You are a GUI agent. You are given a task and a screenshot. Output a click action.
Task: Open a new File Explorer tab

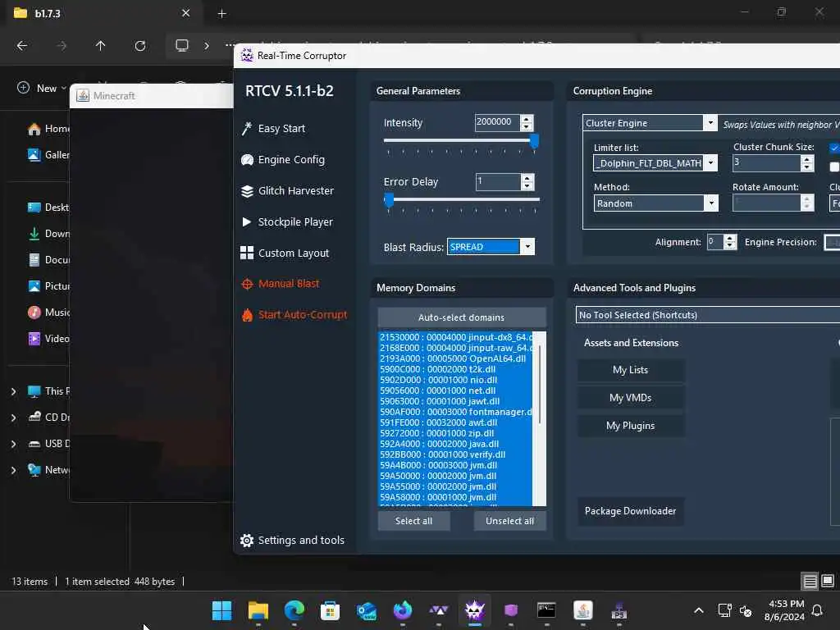[x=221, y=13]
